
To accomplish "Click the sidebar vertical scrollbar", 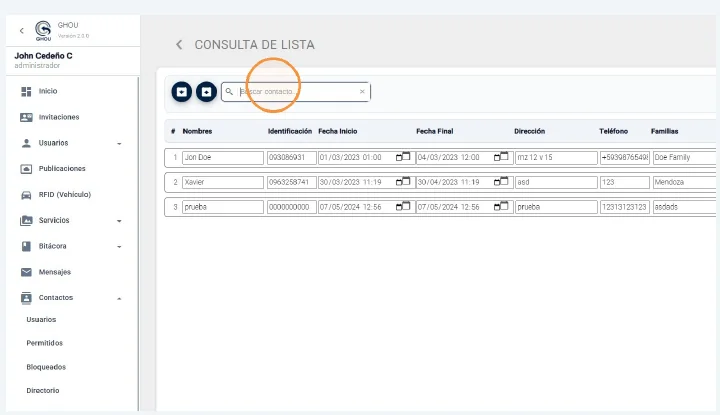I will click(138, 243).
